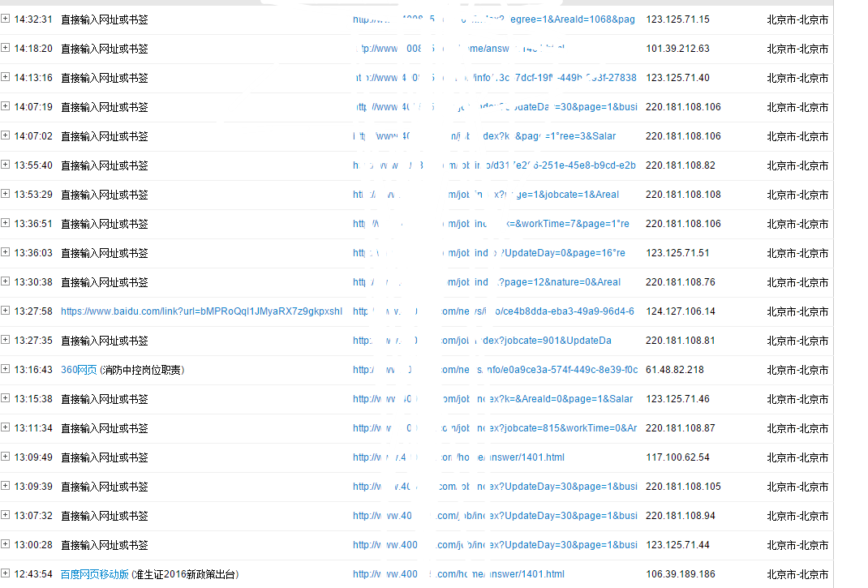
Task: Open entry URL with jobcate=901&UpdateDa
Action: click(482, 341)
